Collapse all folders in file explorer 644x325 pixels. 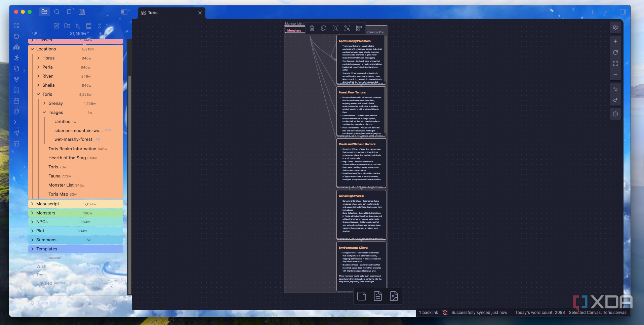click(x=99, y=26)
